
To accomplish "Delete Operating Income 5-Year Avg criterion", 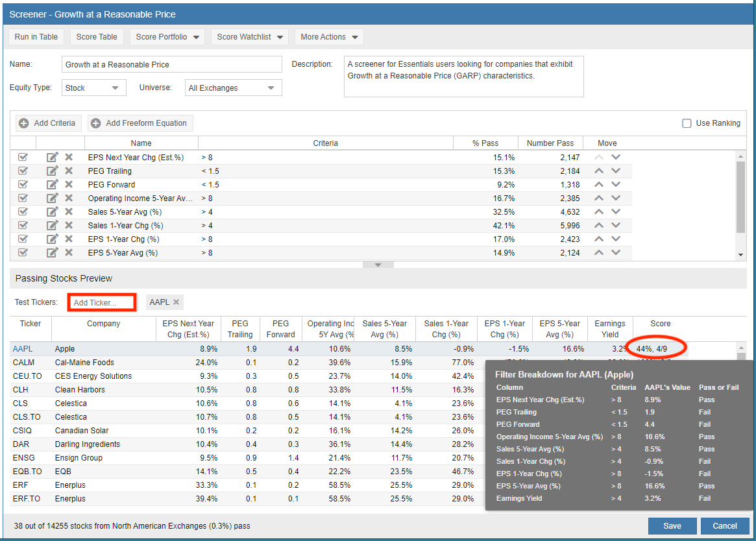I will [x=69, y=198].
